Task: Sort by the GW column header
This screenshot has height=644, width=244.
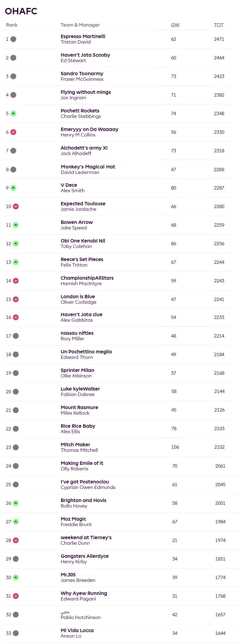Action: (x=175, y=25)
